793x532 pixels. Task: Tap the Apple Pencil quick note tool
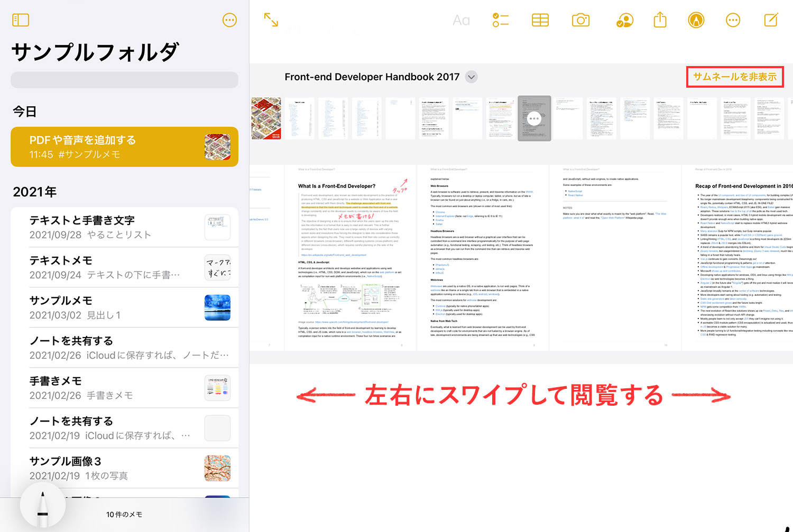(43, 506)
